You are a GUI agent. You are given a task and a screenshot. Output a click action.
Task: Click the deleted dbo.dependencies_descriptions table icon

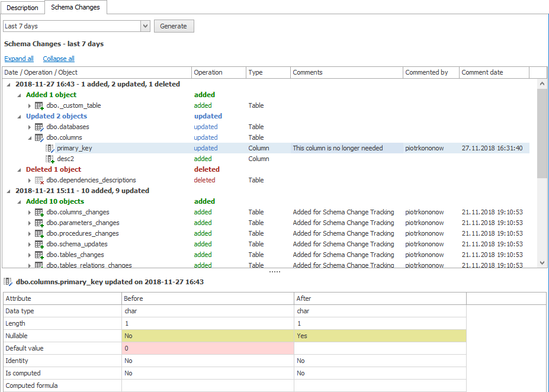[39, 180]
